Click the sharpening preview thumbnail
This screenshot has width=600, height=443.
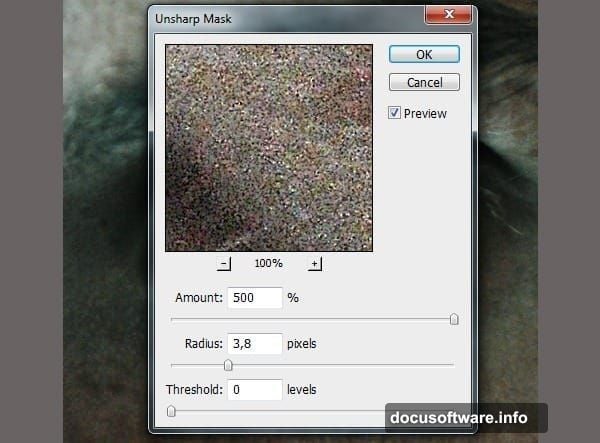269,148
